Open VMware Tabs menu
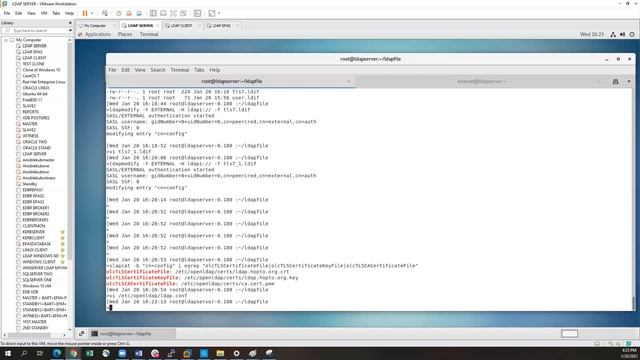The width and height of the screenshot is (640, 360). 56,13
